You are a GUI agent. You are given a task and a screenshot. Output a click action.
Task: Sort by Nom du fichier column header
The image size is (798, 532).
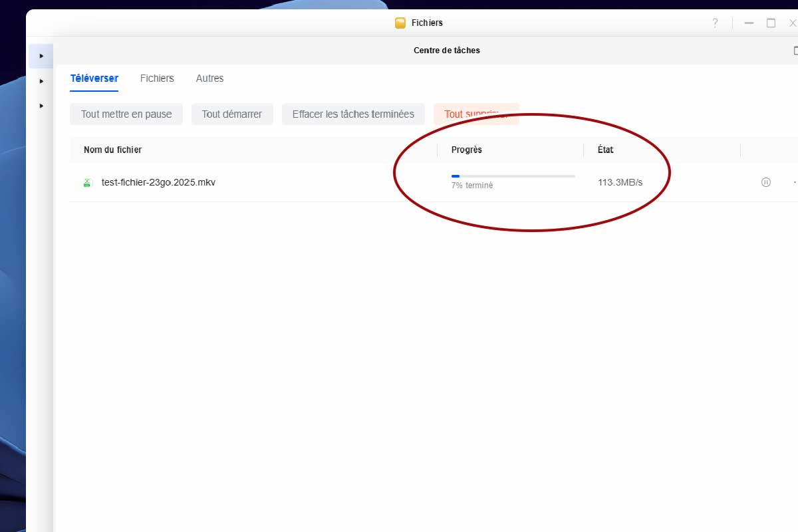tap(112, 150)
